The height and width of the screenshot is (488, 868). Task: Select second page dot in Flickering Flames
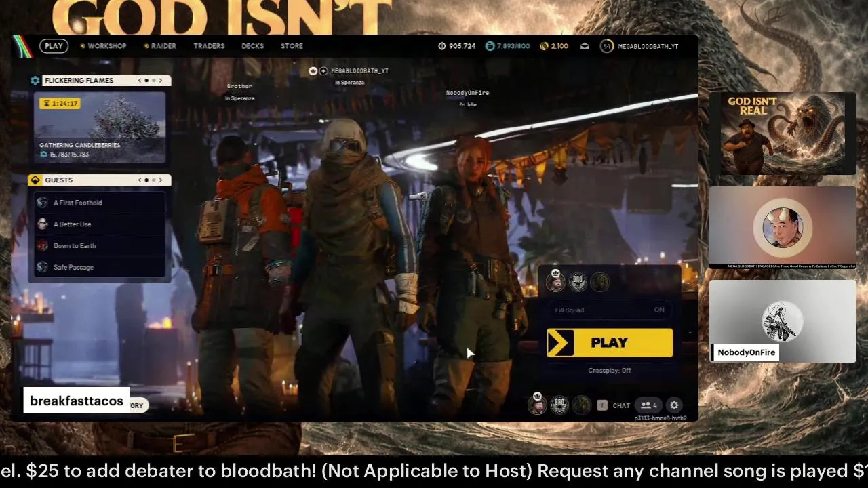click(153, 80)
